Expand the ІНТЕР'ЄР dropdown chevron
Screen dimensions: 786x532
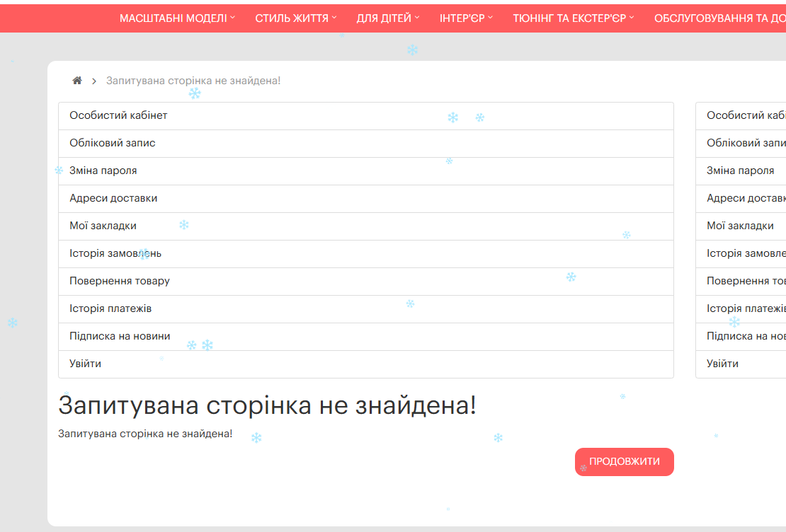click(x=491, y=18)
